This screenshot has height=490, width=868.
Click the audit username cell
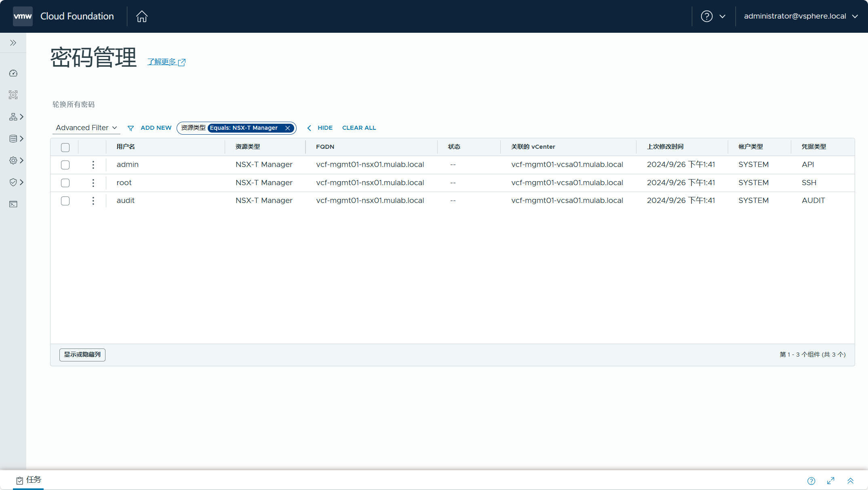(125, 201)
